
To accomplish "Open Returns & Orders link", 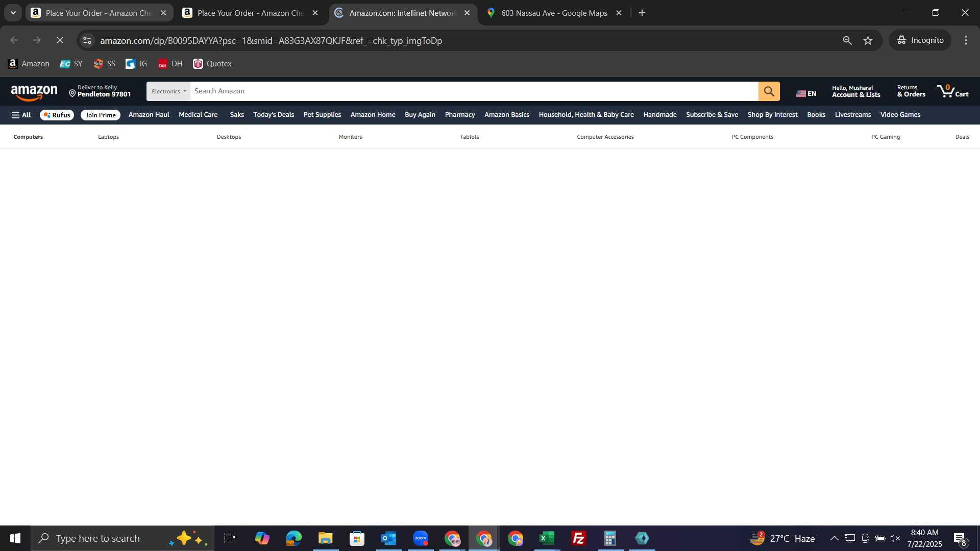I will pyautogui.click(x=911, y=91).
